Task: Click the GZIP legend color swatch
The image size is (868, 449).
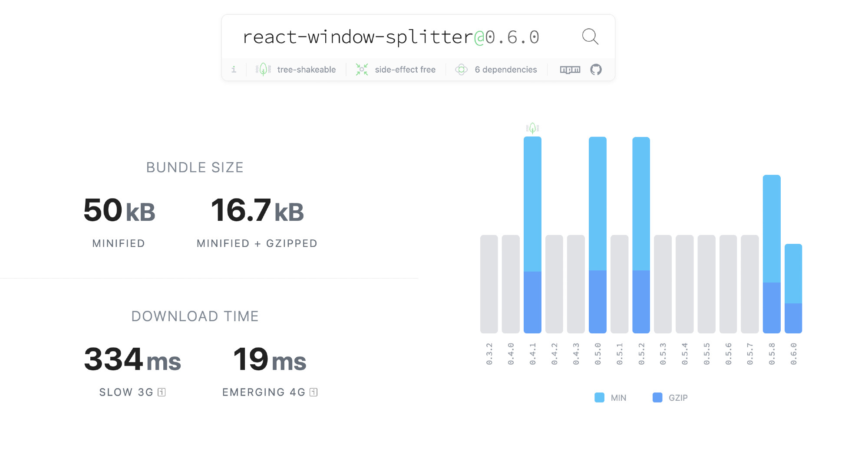Action: point(657,397)
